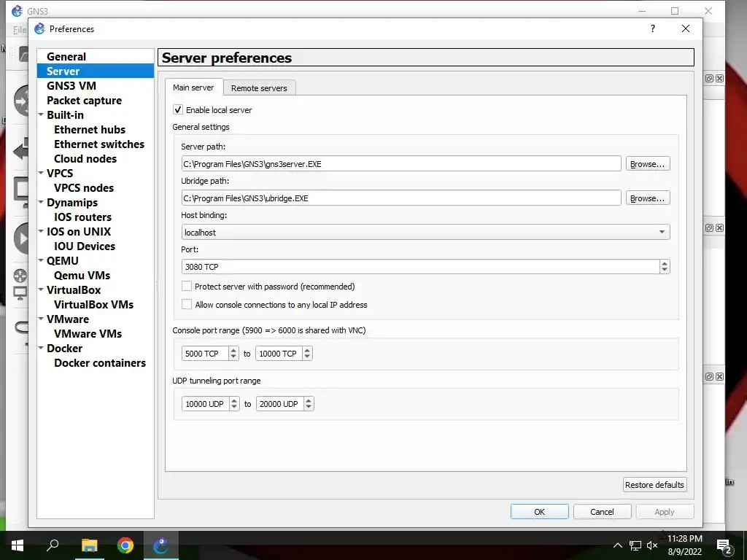The image size is (747, 560).
Task: Open IOU Devices settings
Action: click(x=85, y=246)
